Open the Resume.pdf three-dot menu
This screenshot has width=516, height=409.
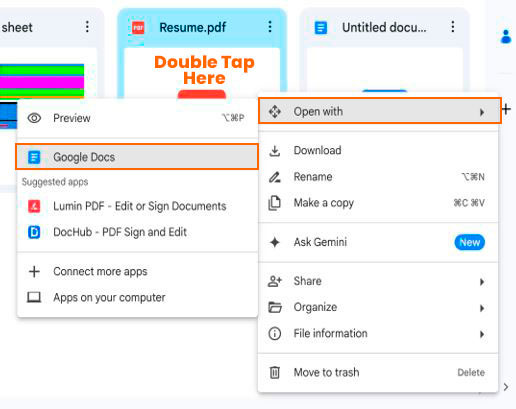pyautogui.click(x=270, y=27)
